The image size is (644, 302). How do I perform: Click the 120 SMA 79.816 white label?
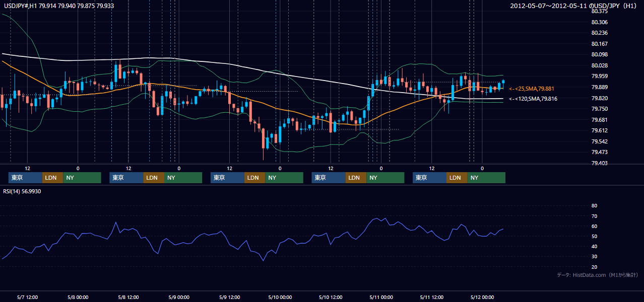(x=533, y=99)
